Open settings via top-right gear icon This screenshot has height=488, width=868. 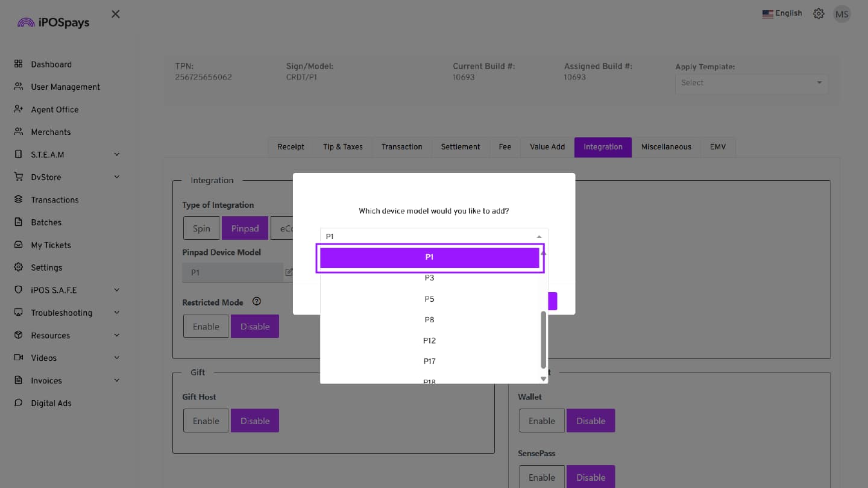[819, 14]
